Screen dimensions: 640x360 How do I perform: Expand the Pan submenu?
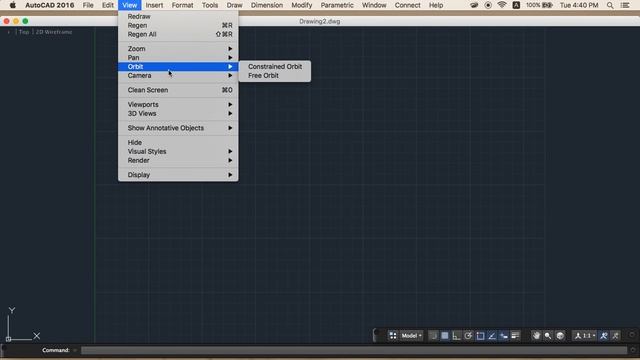178,58
